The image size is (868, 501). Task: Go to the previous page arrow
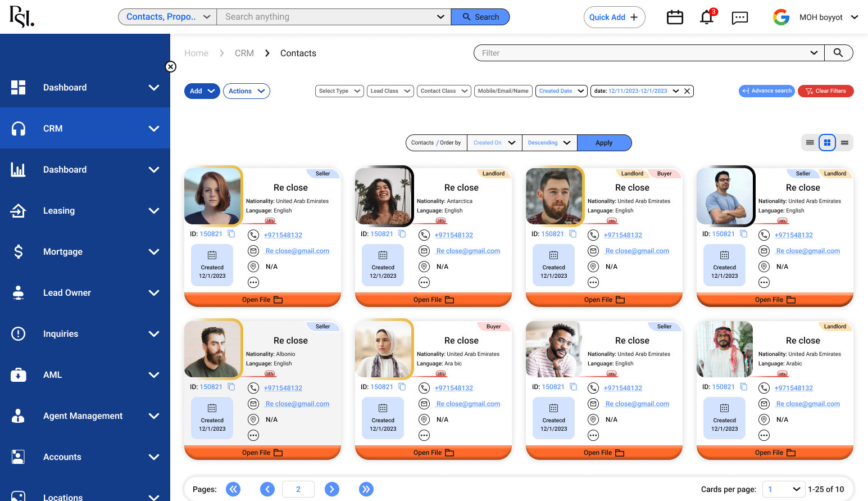[x=267, y=489]
